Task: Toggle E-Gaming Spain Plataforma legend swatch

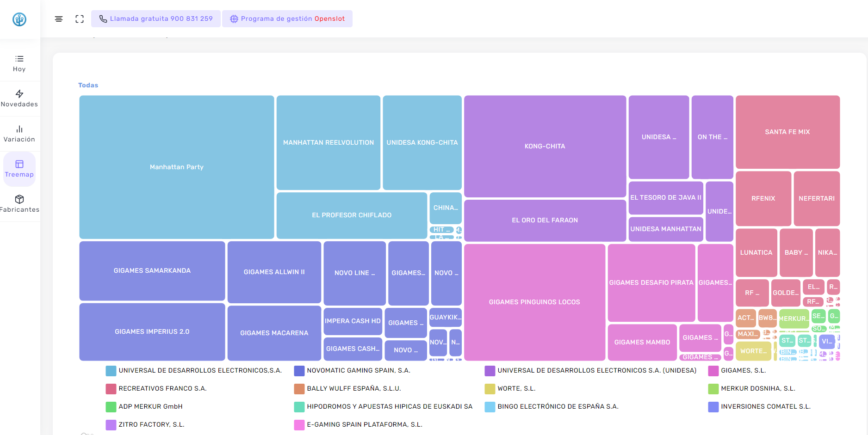Action: coord(299,425)
